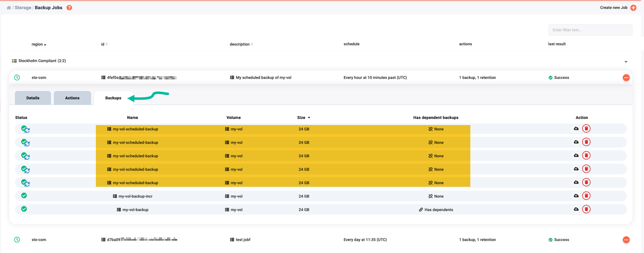644x253 pixels.
Task: Click the Has dependent backups column header
Action: [436, 118]
